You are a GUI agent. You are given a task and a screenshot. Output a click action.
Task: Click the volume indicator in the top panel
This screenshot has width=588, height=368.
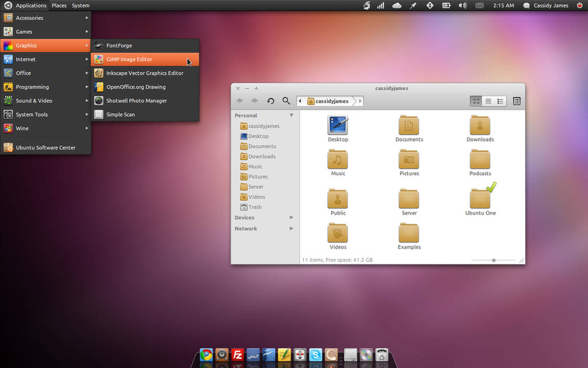(462, 5)
